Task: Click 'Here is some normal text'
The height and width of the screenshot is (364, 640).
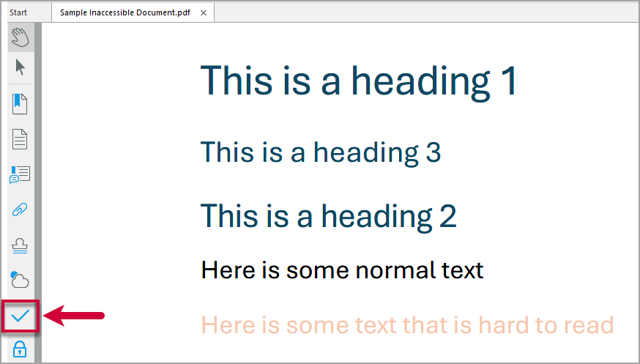Action: coord(342,270)
